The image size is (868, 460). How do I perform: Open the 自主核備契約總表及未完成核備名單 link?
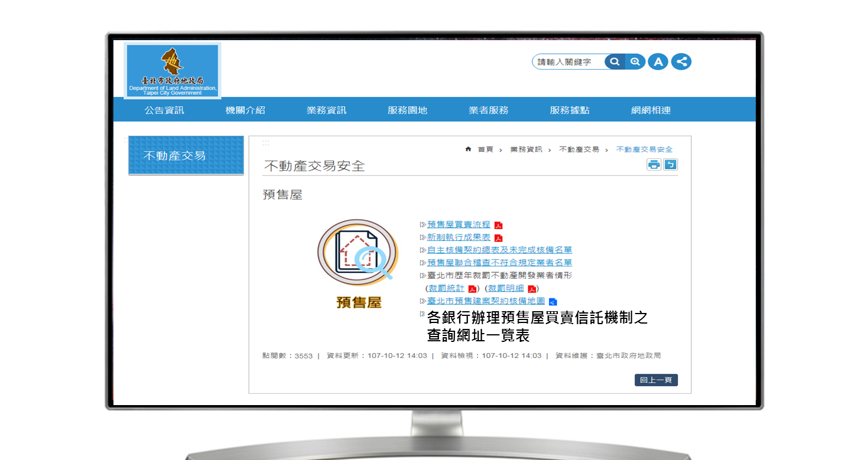[x=499, y=250]
